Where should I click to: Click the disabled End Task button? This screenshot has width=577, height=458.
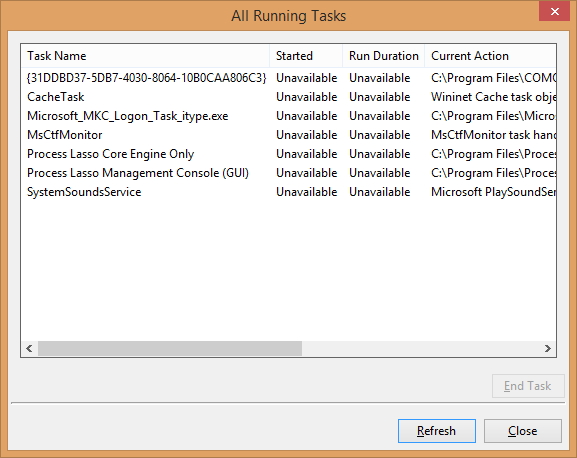tap(528, 386)
